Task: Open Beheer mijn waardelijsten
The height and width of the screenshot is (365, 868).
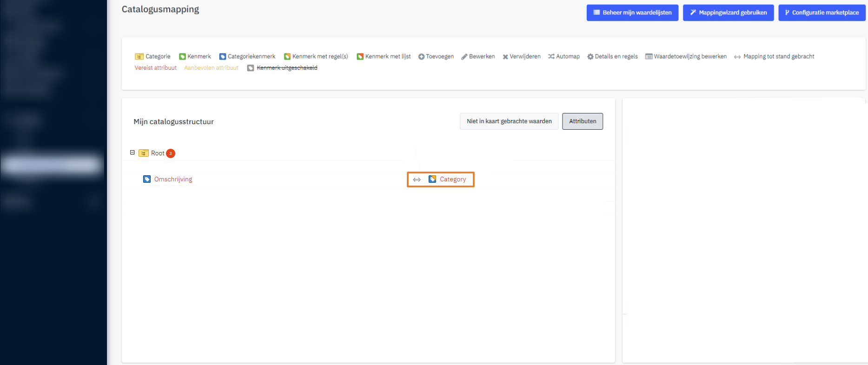Action: click(632, 13)
